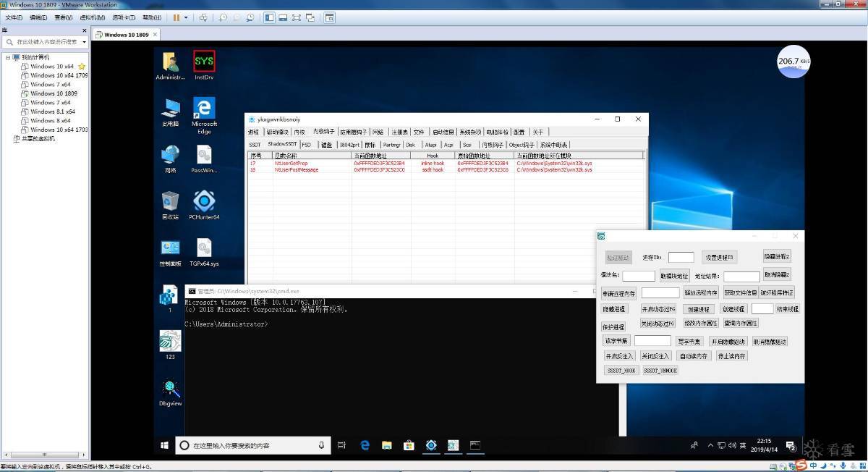Select the Object钩子 sub-tab

click(x=522, y=144)
